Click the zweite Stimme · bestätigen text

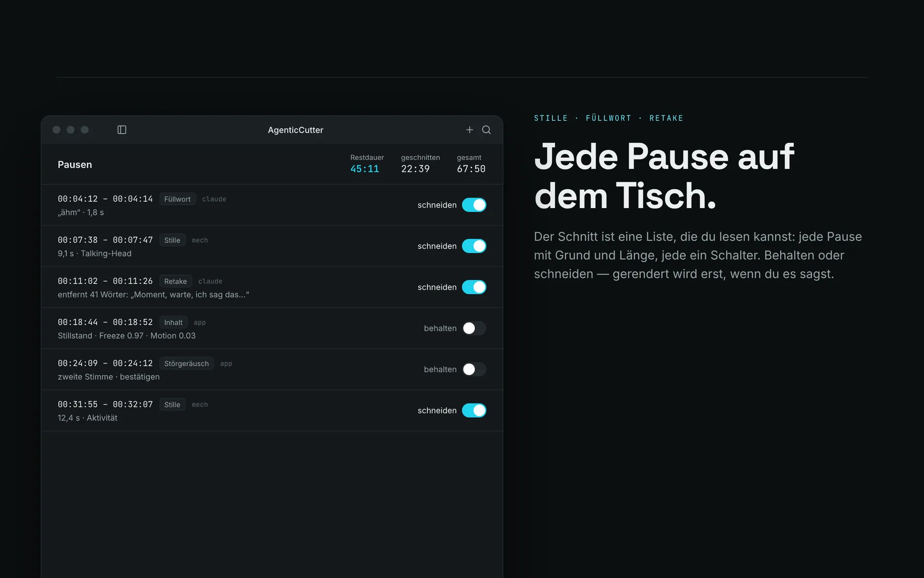pyautogui.click(x=109, y=377)
